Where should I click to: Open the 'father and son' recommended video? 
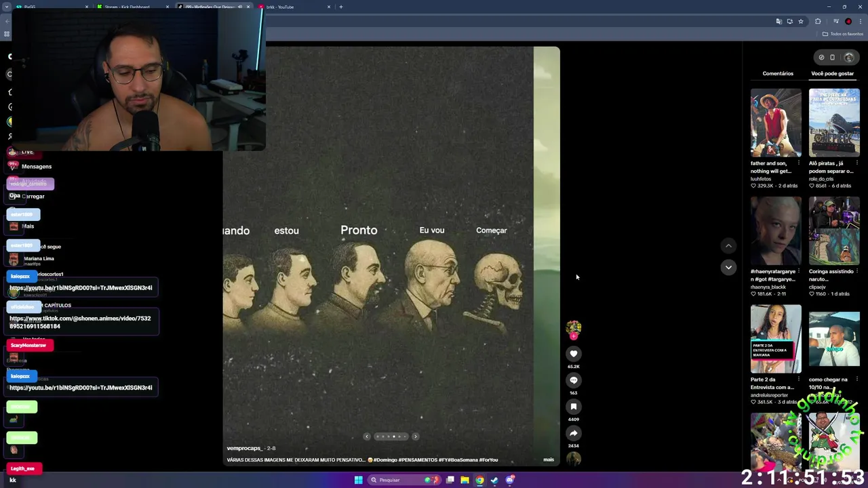[776, 123]
